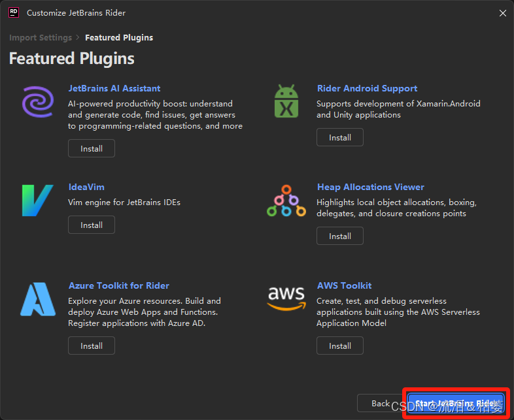Install Rider Android Support plugin
The width and height of the screenshot is (514, 420).
340,137
